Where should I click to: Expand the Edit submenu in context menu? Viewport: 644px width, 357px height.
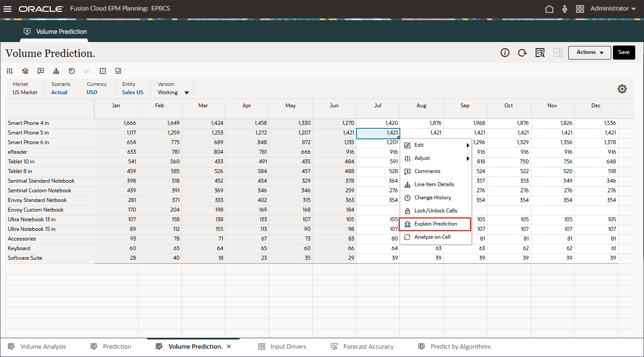[435, 145]
